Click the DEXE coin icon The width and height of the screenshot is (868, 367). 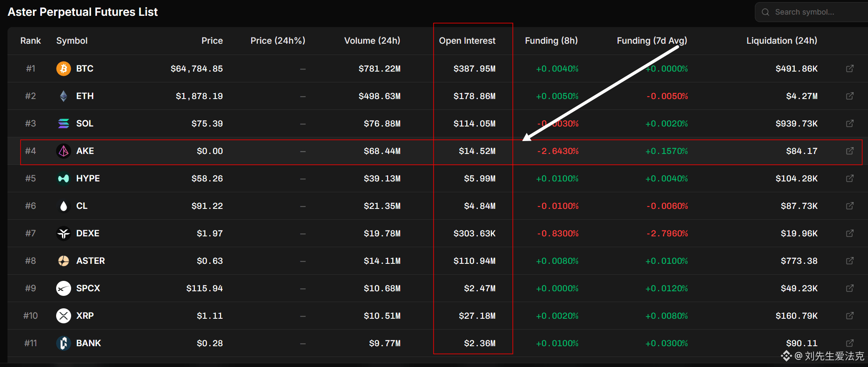63,233
